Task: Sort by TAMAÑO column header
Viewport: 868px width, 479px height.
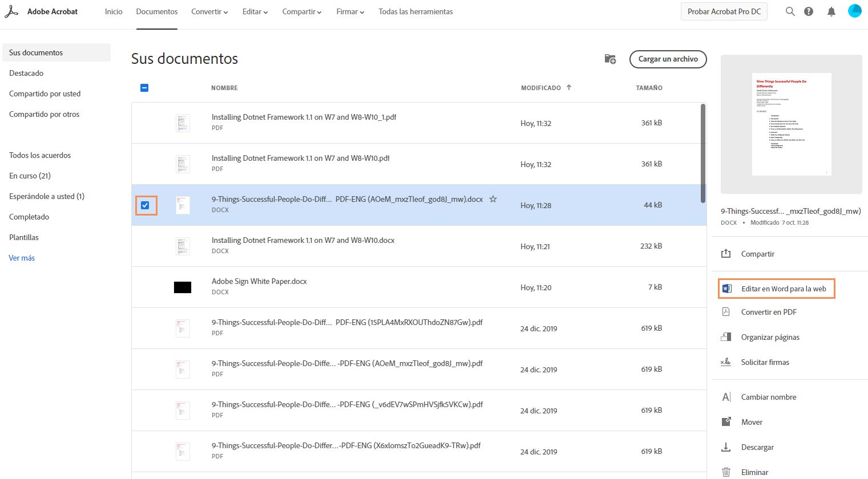Action: (649, 88)
